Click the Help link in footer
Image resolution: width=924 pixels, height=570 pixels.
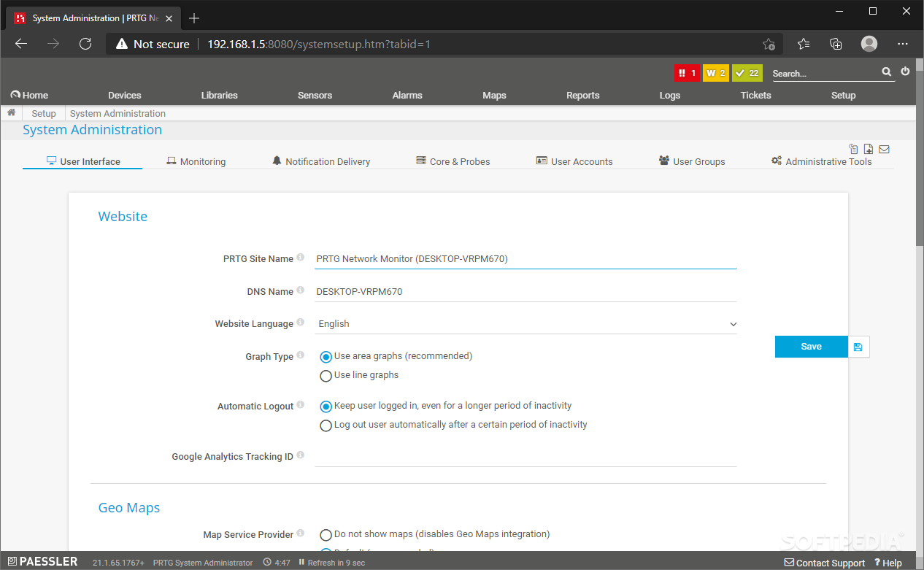point(888,563)
